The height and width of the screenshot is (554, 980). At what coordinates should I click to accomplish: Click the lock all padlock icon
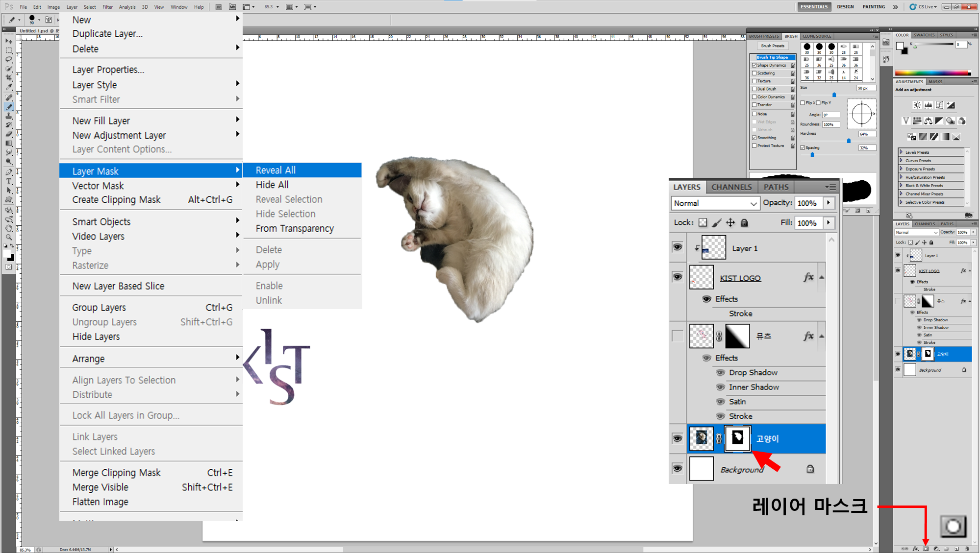tap(744, 223)
